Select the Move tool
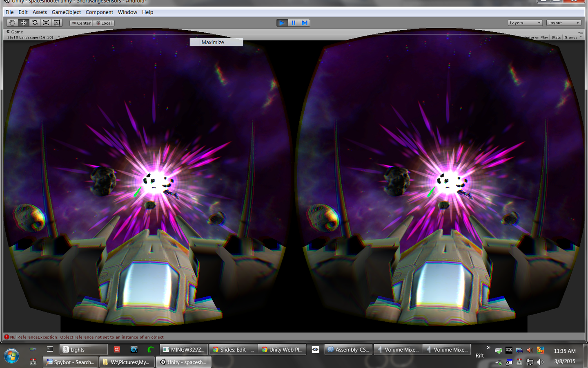This screenshot has height=368, width=588. point(24,23)
